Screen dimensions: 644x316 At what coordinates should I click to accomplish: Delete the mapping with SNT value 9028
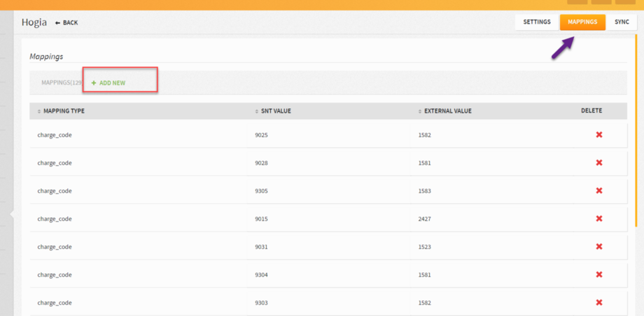598,162
